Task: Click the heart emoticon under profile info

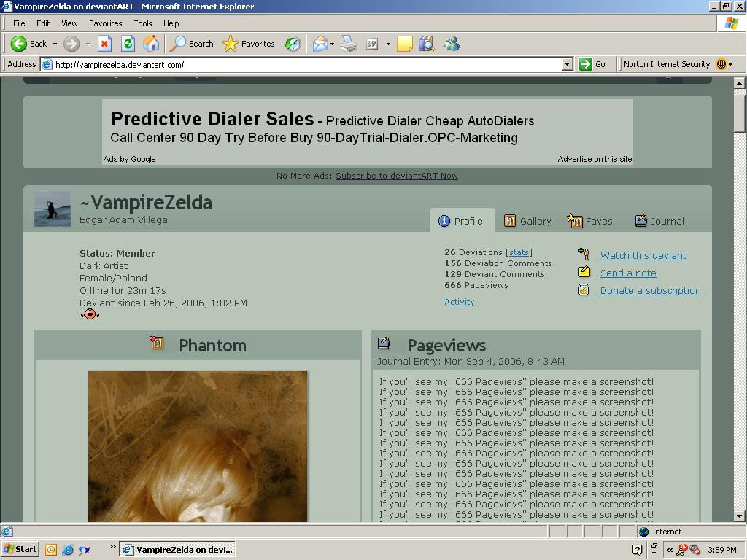Action: point(90,314)
